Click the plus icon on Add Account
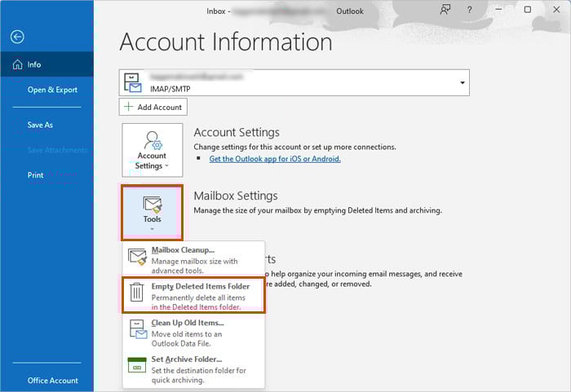The image size is (571, 392). click(x=129, y=107)
